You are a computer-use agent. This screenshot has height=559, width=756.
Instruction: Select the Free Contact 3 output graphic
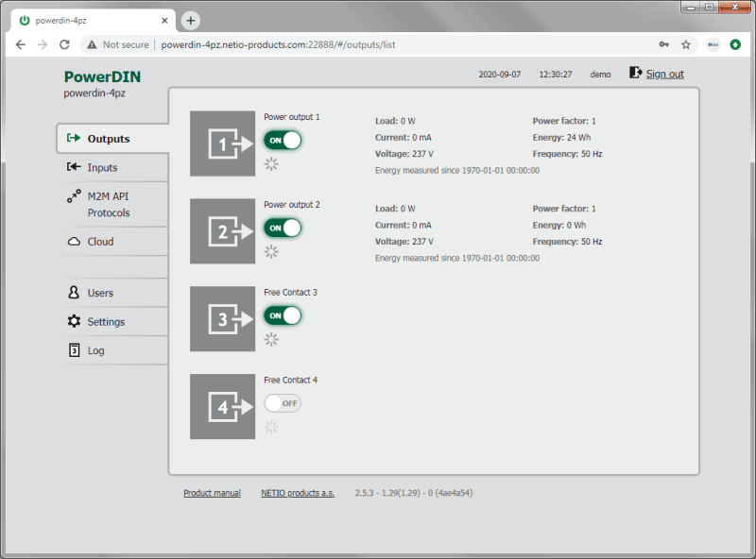[x=223, y=320]
